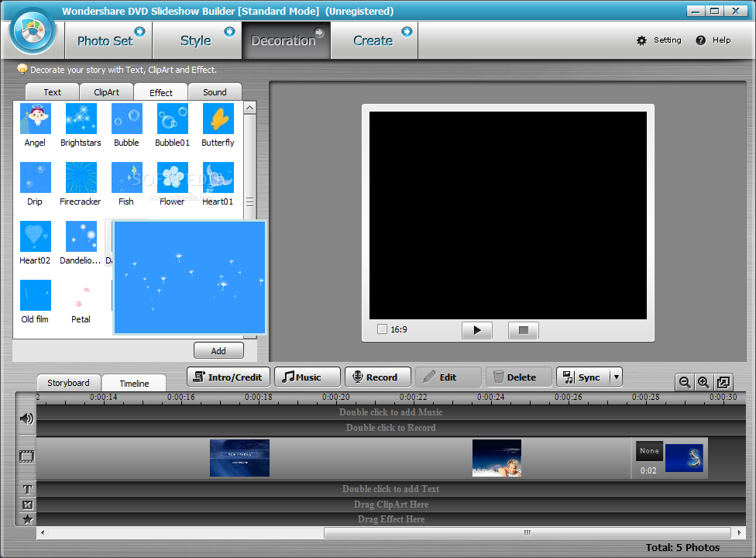Click the text track T icon
This screenshot has width=756, height=558.
[27, 490]
